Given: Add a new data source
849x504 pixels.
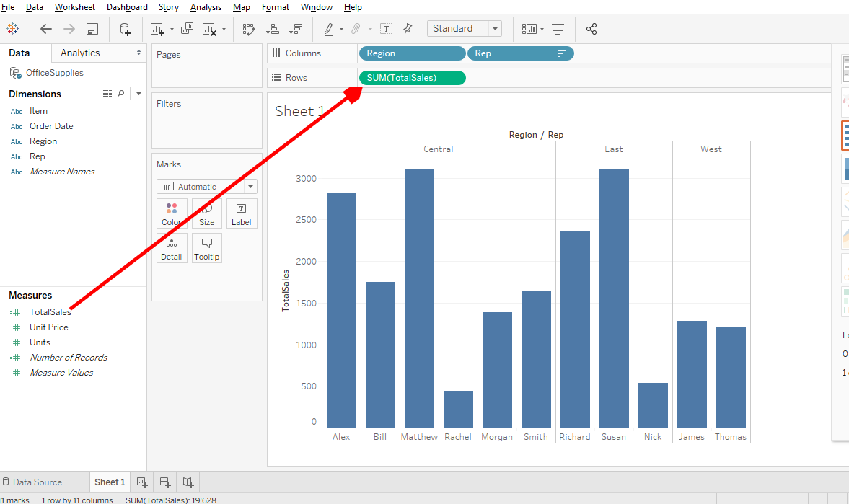Looking at the screenshot, I should coord(126,29).
